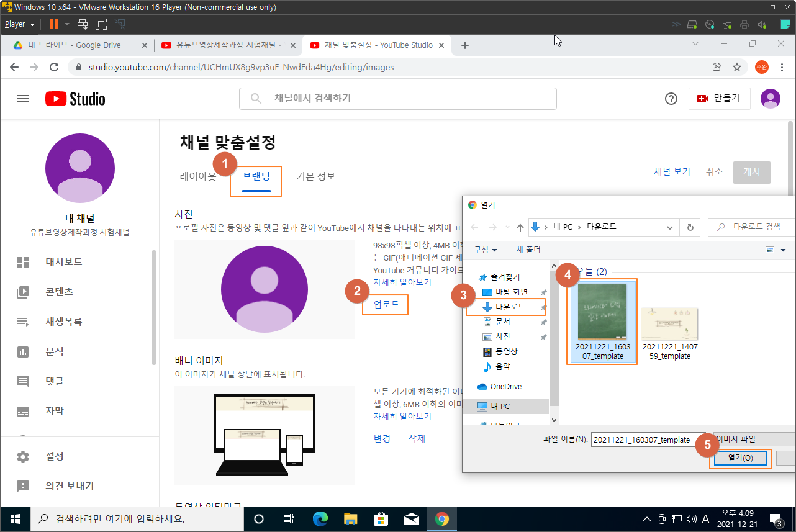This screenshot has width=796, height=532.
Task: Click VMware Send Ctrl+Alt+Del icon
Action: point(83,24)
